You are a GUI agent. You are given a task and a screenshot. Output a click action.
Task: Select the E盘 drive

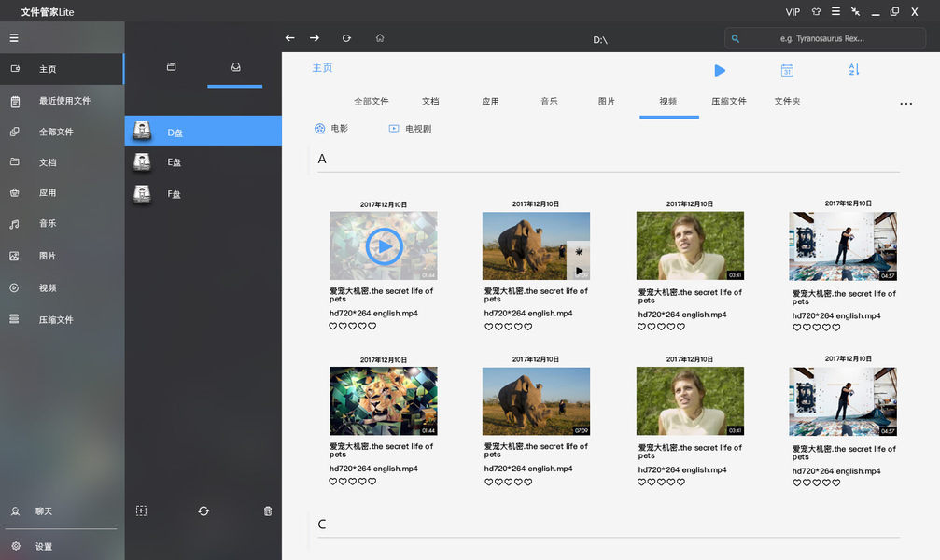(x=203, y=161)
